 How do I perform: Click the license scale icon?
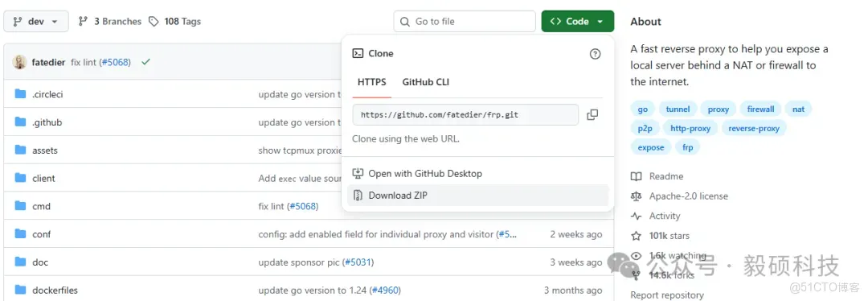[637, 196]
